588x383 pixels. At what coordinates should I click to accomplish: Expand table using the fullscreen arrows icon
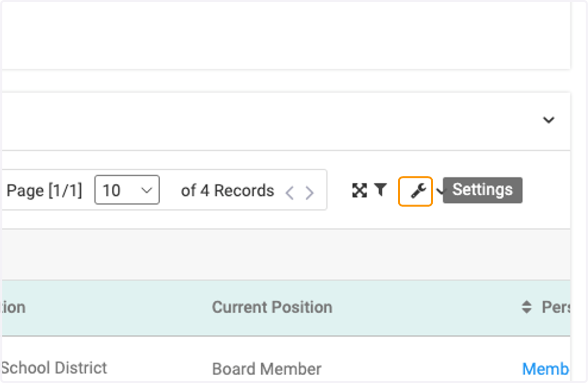click(x=360, y=190)
